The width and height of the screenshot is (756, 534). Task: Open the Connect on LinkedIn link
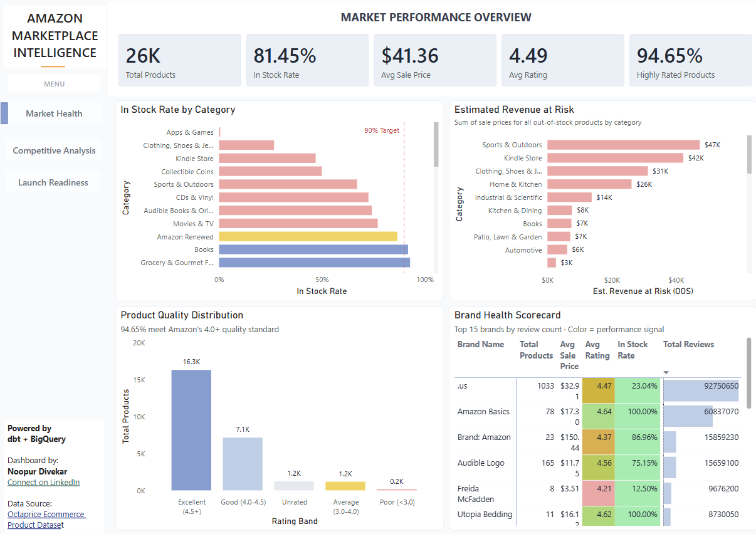click(x=43, y=482)
